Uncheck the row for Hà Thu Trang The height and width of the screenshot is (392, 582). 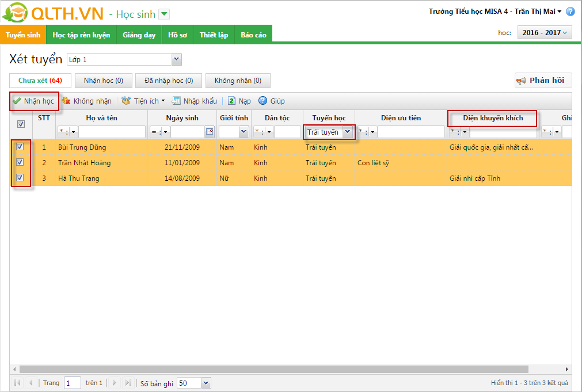20,178
